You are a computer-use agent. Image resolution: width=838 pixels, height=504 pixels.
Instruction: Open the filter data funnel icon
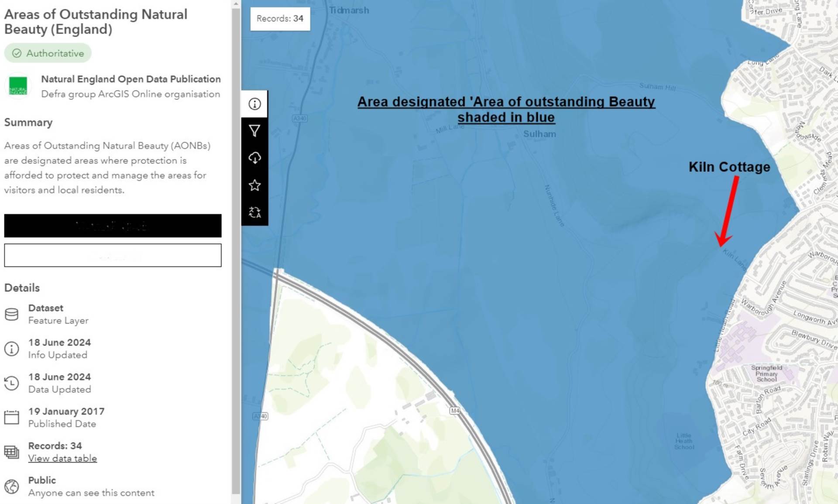(x=254, y=131)
